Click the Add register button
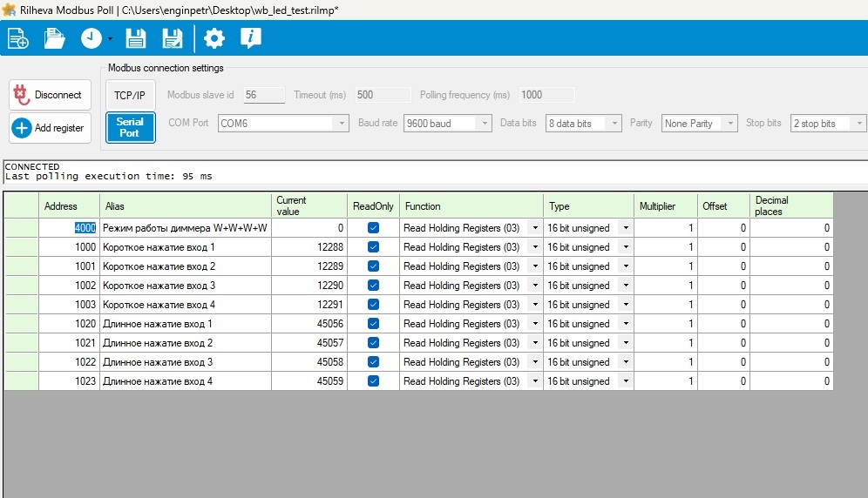This screenshot has height=498, width=868. point(50,128)
